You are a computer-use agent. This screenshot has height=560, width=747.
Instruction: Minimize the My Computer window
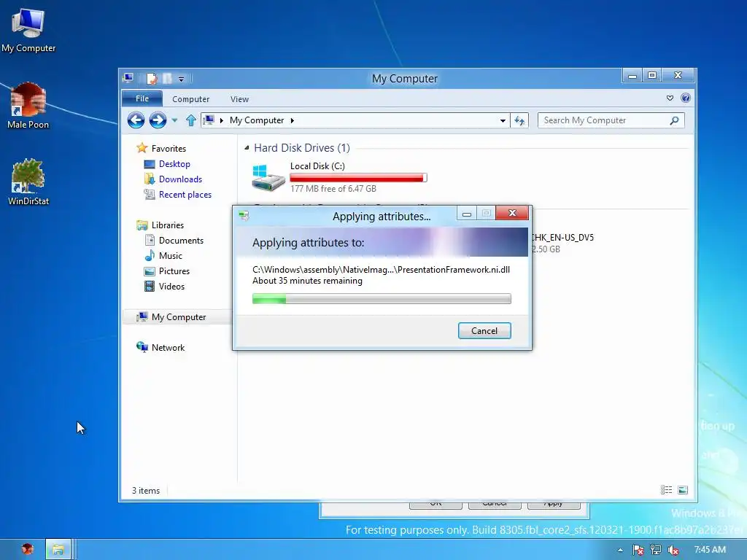(632, 75)
